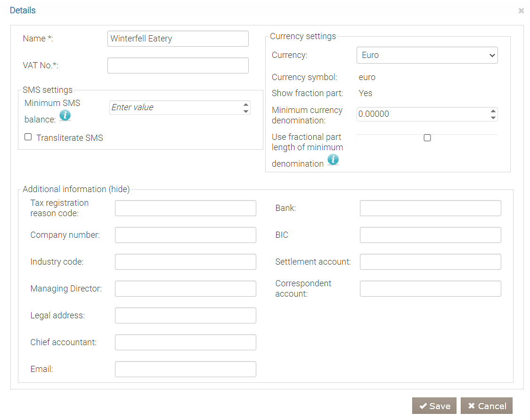The height and width of the screenshot is (420, 530).
Task: Increase Minimum SMS balance with up arrow
Action: point(245,105)
